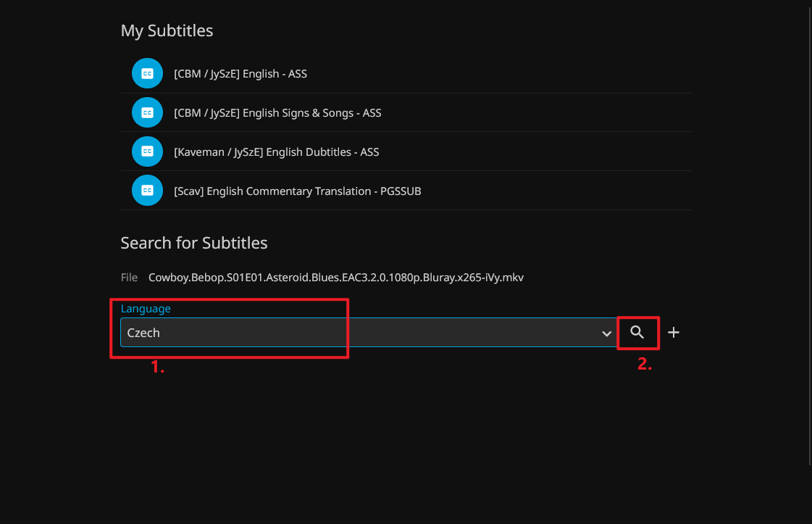Click the CC icon for Scav Commentary Translation

(x=147, y=191)
